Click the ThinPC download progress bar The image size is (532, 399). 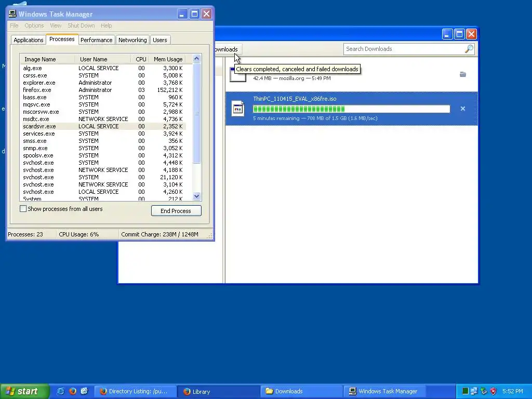(352, 109)
